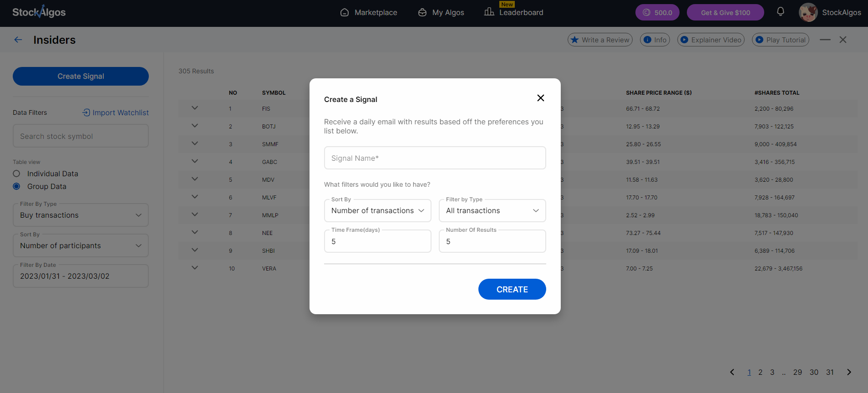The width and height of the screenshot is (868, 393).
Task: Click the 22,679 - 3,467,156 shares cell
Action: coord(778,268)
